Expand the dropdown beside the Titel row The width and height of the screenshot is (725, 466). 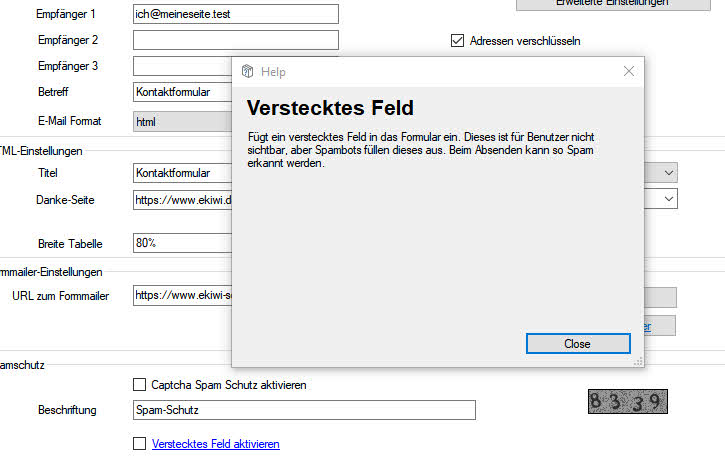point(668,173)
